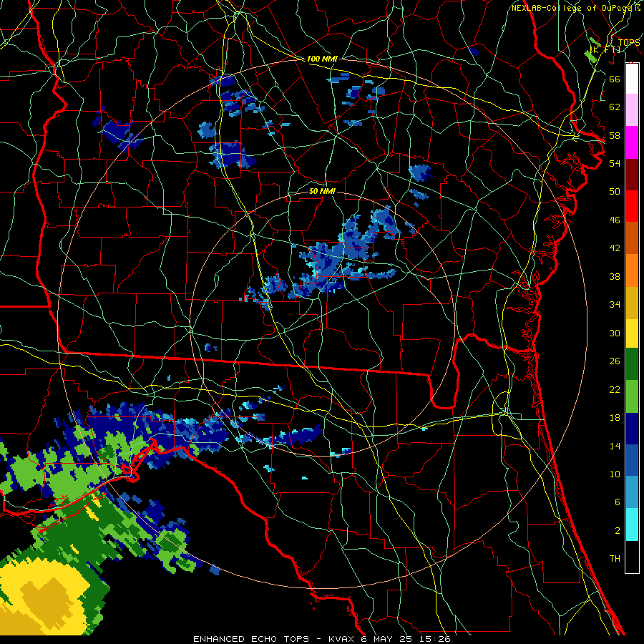The image size is (644, 644).
Task: Click the legend value 30
Action: tap(615, 333)
